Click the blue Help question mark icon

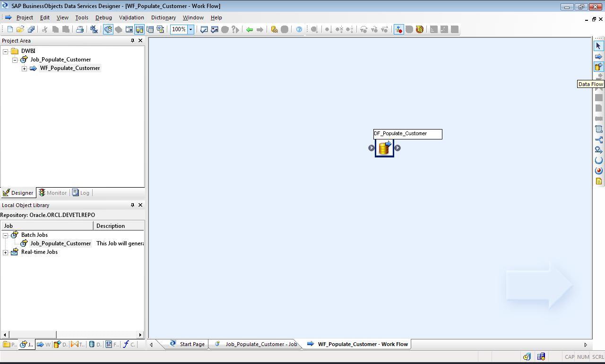click(x=299, y=29)
